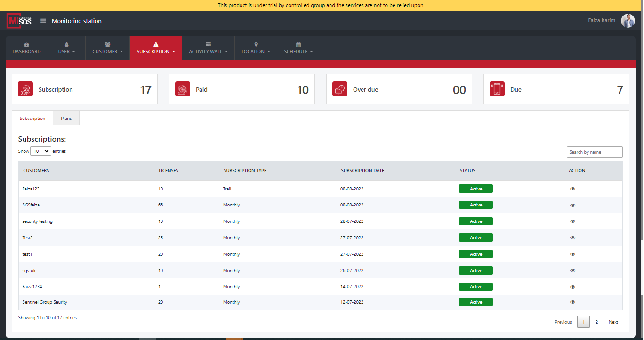Click Active status badge for Test2
644x340 pixels.
(x=475, y=238)
